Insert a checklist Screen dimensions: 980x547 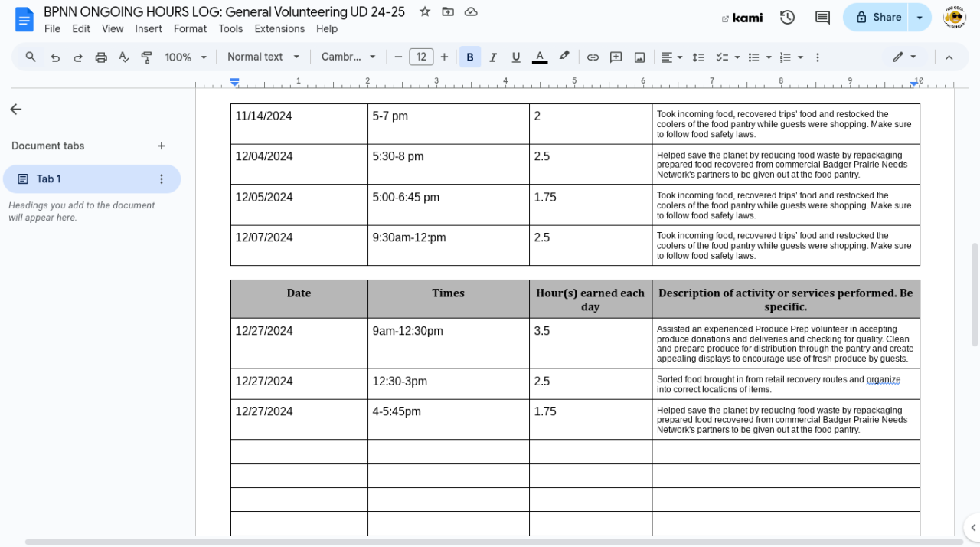(721, 57)
